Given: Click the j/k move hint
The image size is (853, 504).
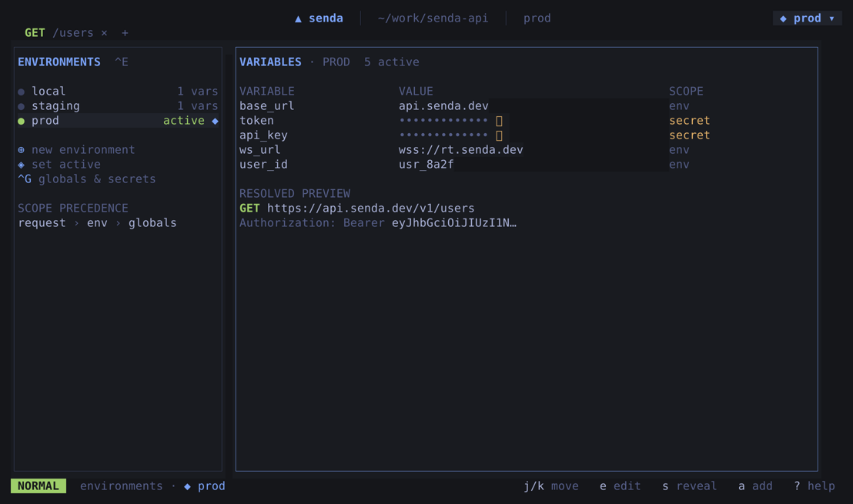Looking at the screenshot, I should pyautogui.click(x=551, y=486).
